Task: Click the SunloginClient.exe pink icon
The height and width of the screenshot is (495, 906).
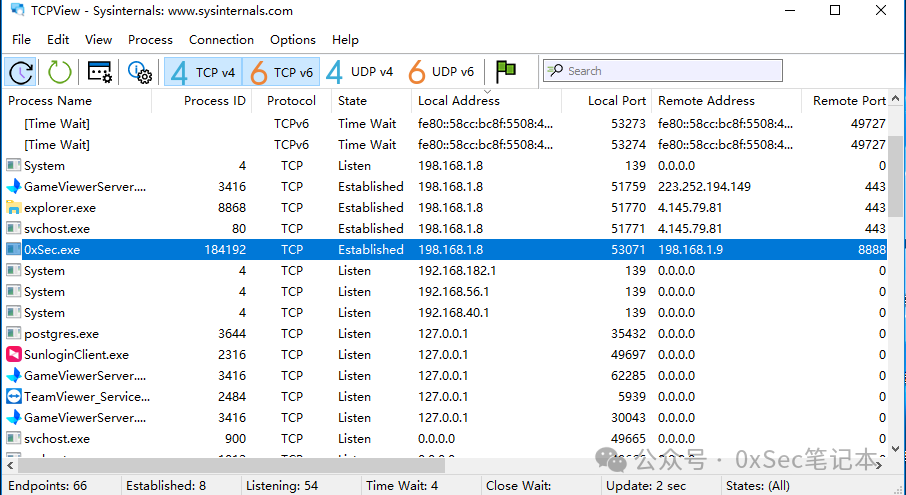Action: pyautogui.click(x=13, y=355)
